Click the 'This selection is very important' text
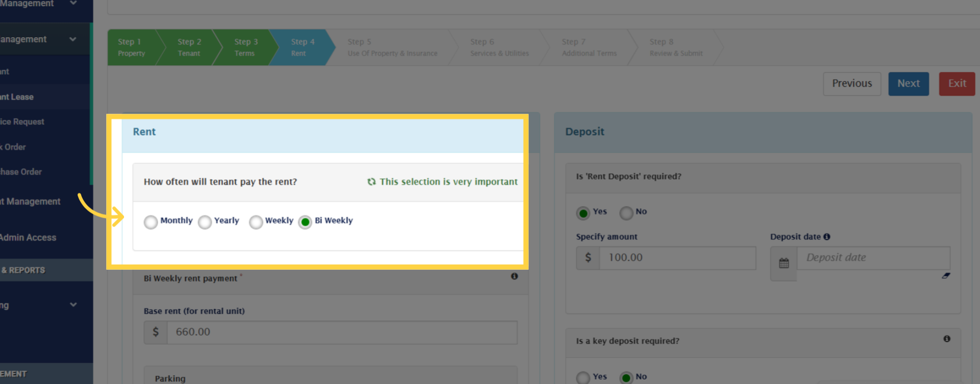 [x=449, y=182]
